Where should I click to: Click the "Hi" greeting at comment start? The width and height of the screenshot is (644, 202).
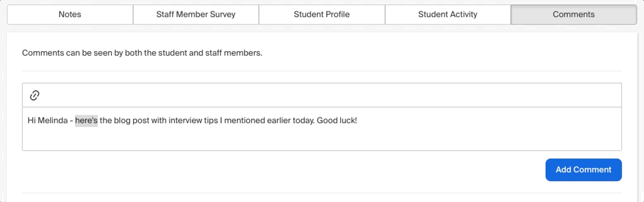32,121
